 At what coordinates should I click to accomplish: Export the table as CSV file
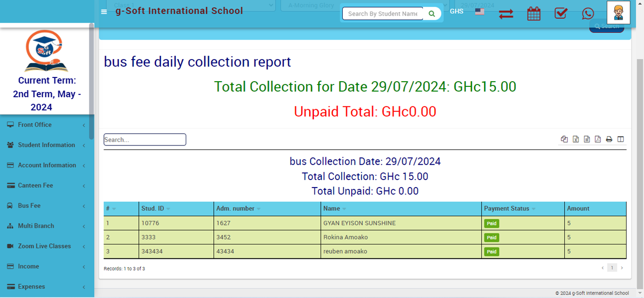(x=587, y=139)
